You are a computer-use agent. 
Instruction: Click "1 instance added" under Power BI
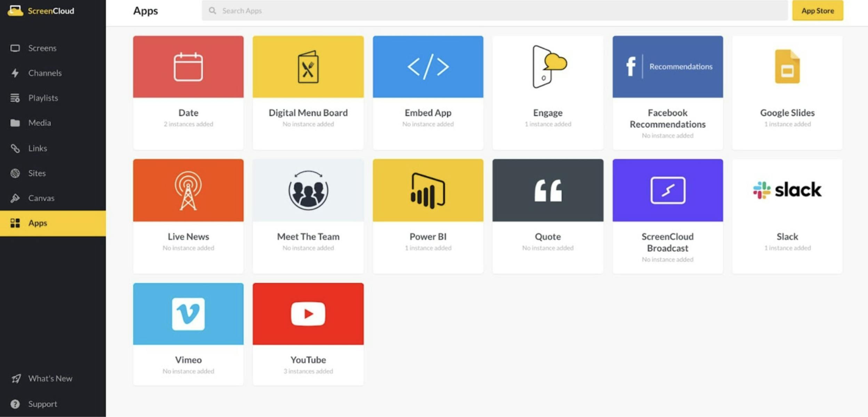(428, 248)
